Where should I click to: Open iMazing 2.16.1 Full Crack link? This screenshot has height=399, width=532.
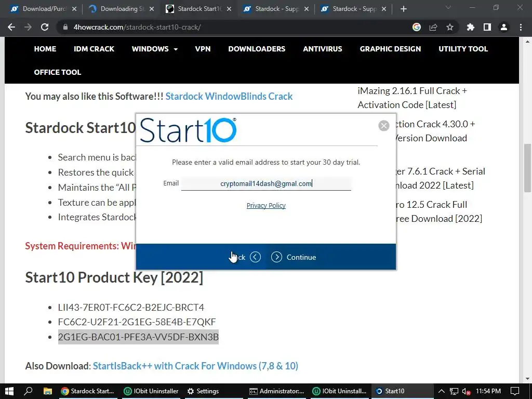click(412, 98)
